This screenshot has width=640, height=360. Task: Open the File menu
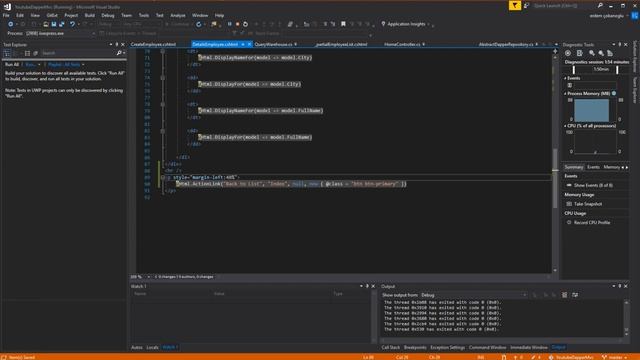click(6, 15)
